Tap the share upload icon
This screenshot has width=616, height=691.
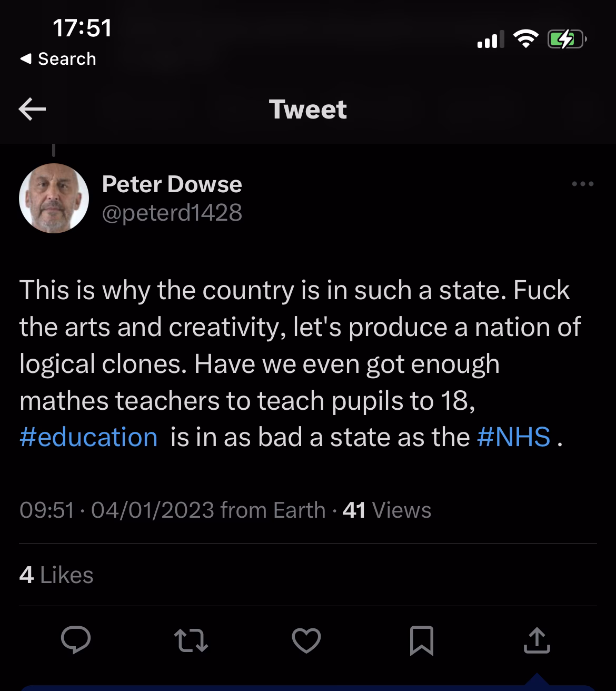coord(537,640)
